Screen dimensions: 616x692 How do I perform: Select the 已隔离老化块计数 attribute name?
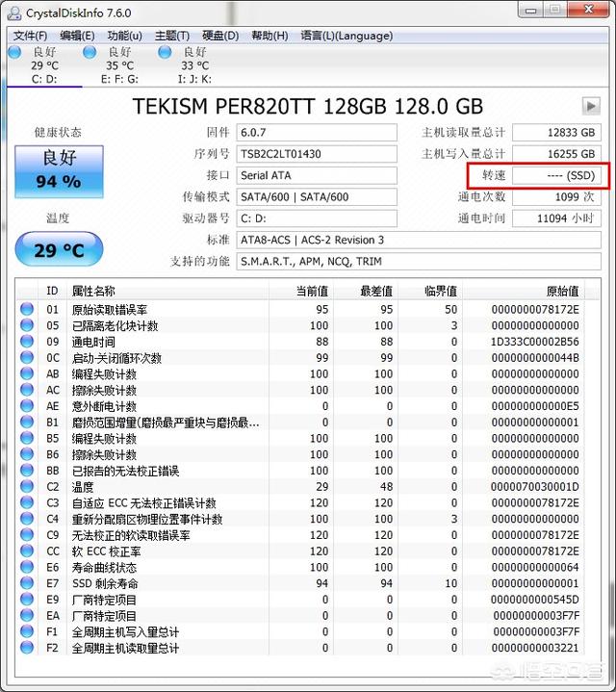115,325
